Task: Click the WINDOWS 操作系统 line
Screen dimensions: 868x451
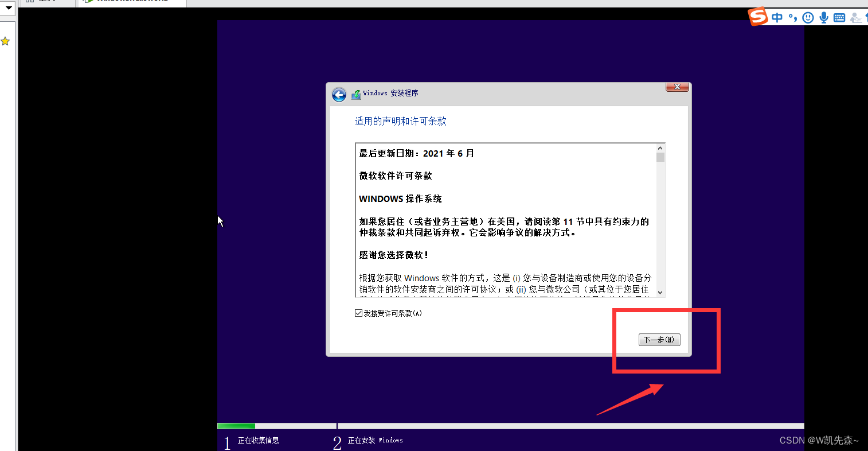Action: click(400, 199)
